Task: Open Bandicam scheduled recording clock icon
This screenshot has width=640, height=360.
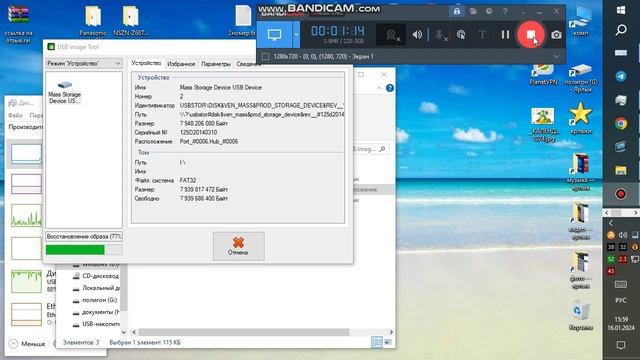Action: pos(489,11)
